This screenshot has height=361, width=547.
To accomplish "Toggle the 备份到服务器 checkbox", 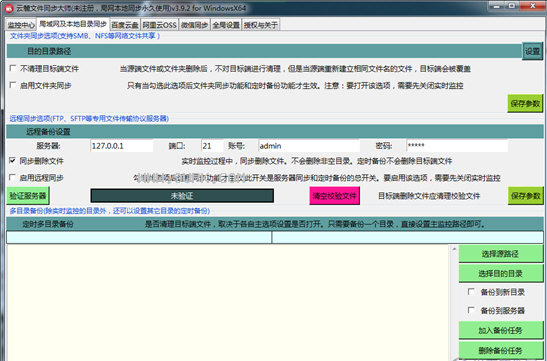I will 471,310.
